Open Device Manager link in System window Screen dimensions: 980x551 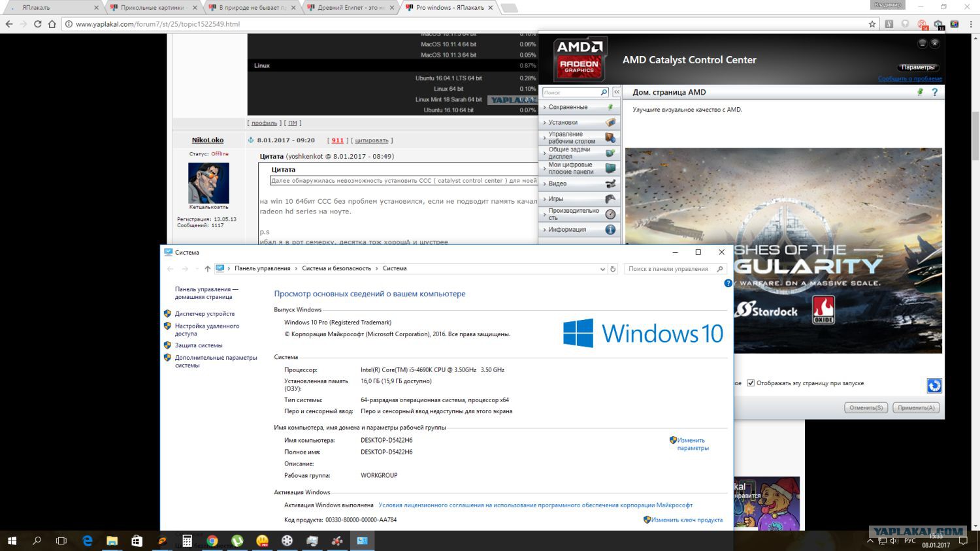pyautogui.click(x=204, y=314)
